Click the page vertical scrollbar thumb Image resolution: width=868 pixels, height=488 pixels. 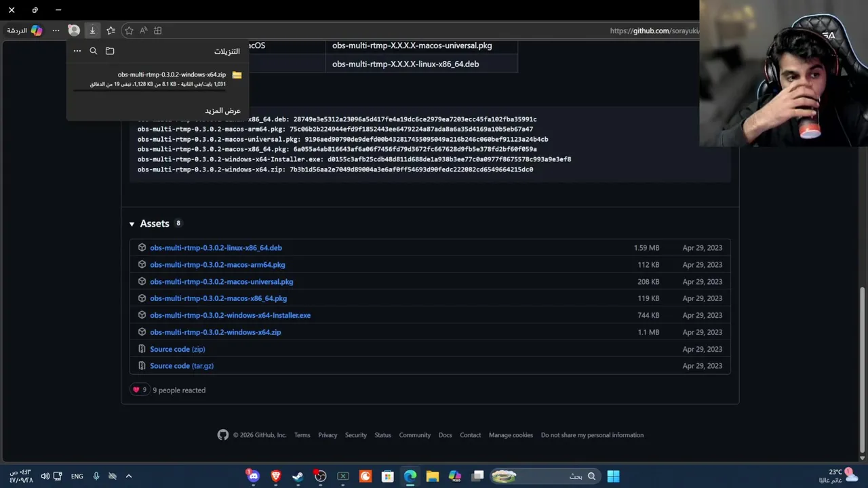click(x=863, y=369)
